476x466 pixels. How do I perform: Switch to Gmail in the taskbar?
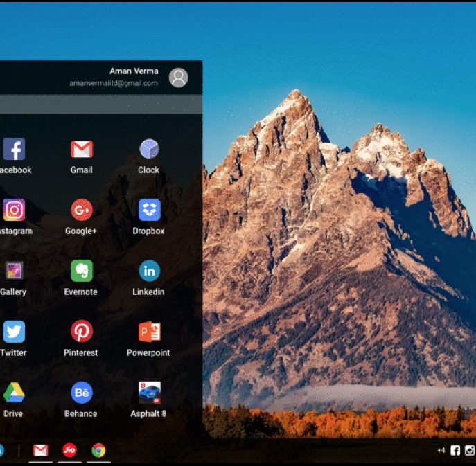click(x=41, y=450)
